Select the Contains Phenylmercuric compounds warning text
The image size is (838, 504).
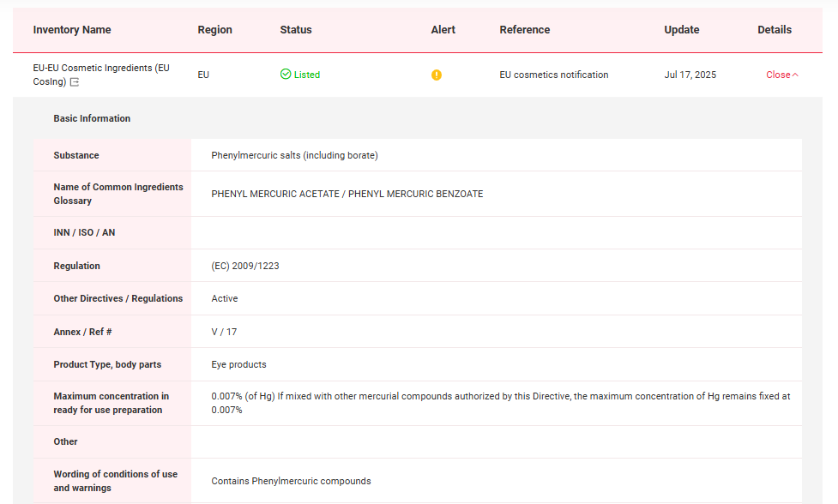[291, 482]
